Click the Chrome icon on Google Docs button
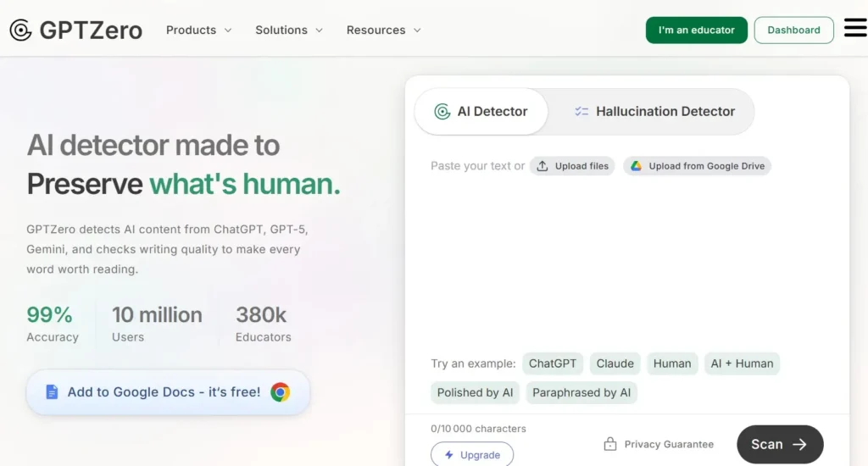The width and height of the screenshot is (868, 466). (x=280, y=392)
